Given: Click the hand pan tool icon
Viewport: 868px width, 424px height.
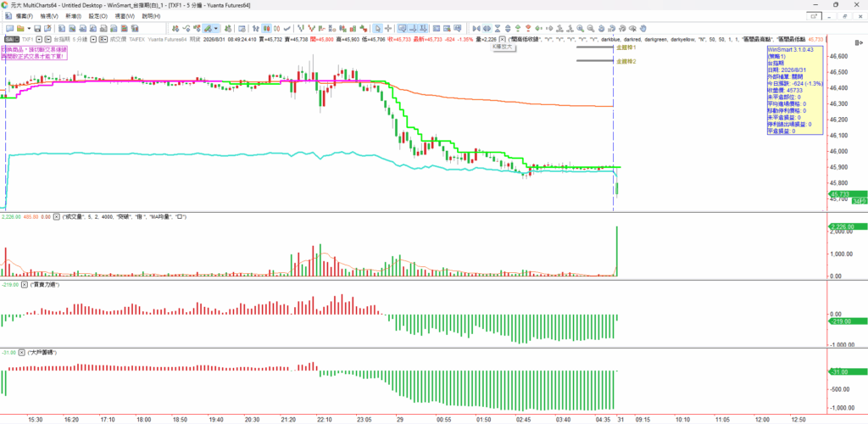Looking at the screenshot, I should (643, 28).
